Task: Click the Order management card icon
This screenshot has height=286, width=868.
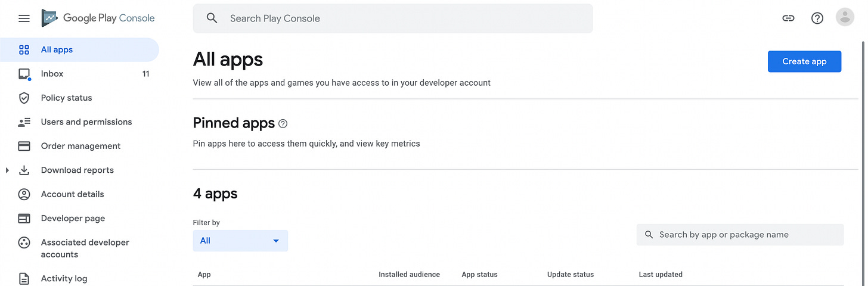Action: pos(24,146)
